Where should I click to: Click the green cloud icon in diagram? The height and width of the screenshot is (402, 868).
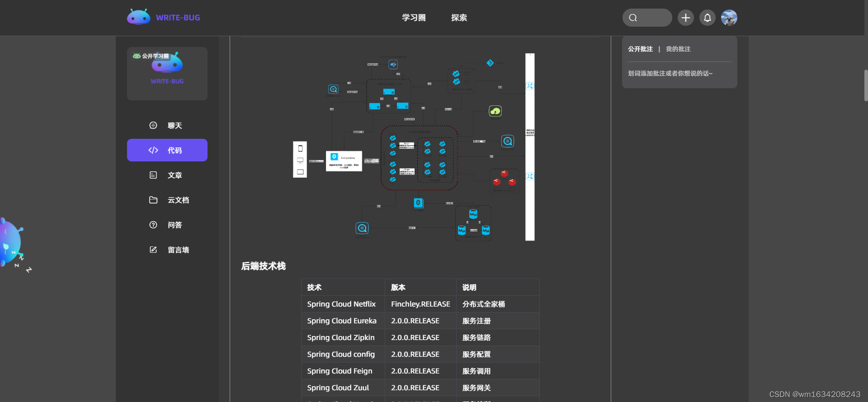[x=495, y=111]
